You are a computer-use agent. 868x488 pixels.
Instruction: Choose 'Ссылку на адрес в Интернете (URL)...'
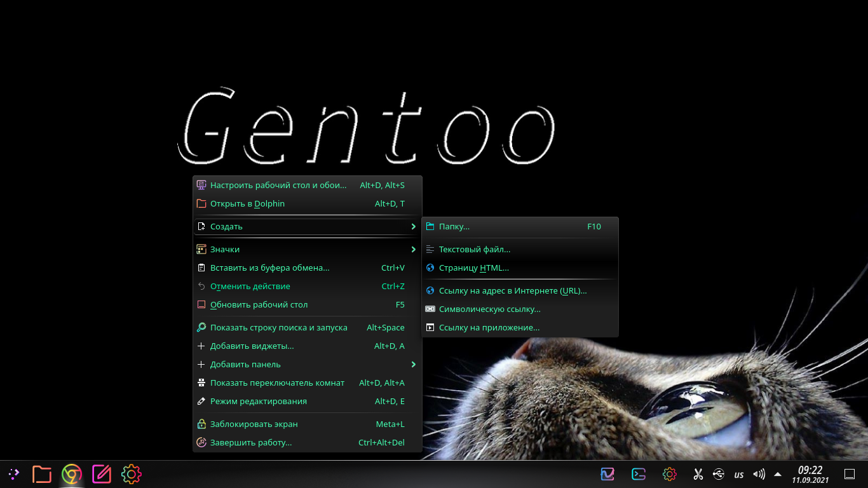(520, 290)
